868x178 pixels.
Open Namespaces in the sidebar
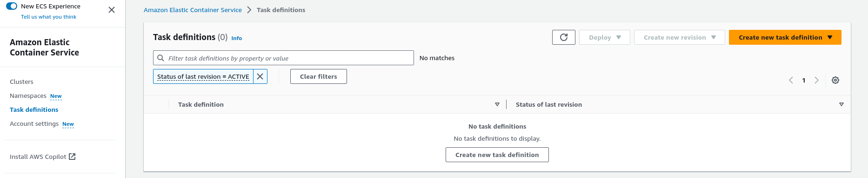28,96
